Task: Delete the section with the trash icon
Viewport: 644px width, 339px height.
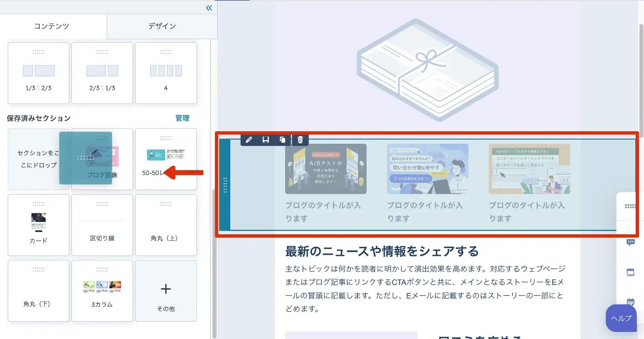Action: [300, 140]
